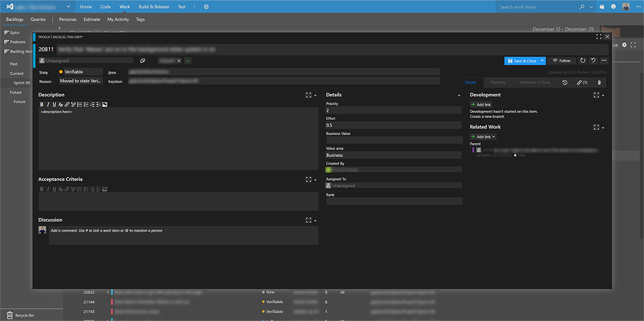
Task: Click the revert changes undo icon
Action: click(593, 61)
